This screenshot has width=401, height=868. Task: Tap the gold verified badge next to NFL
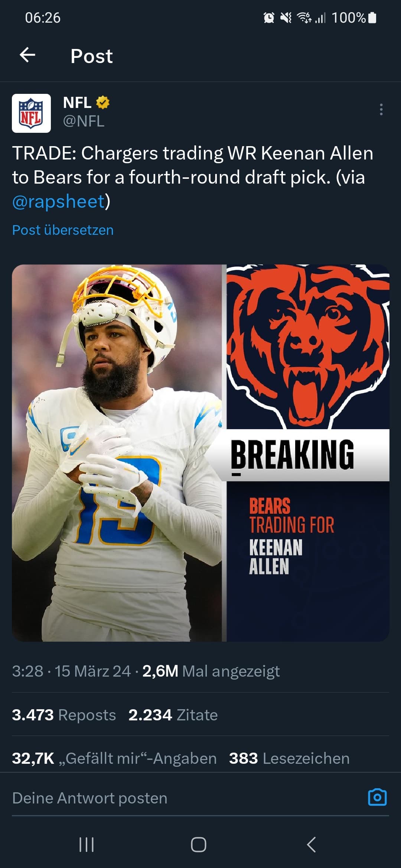[x=103, y=102]
